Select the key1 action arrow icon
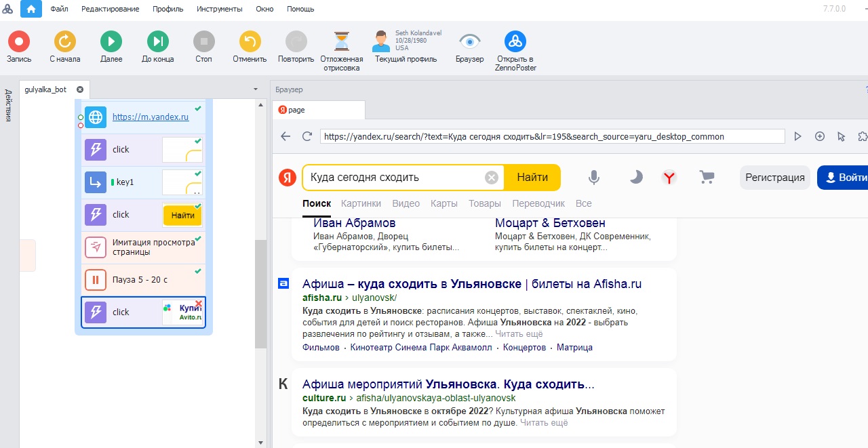868x448 pixels. 96,182
